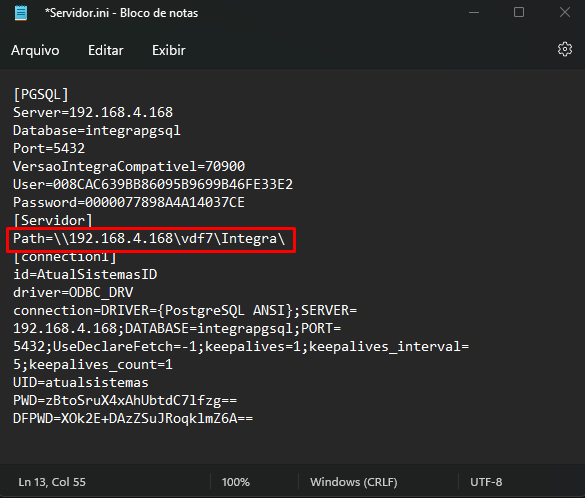
Task: Click the UTF-8 encoding indicator
Action: coord(486,482)
